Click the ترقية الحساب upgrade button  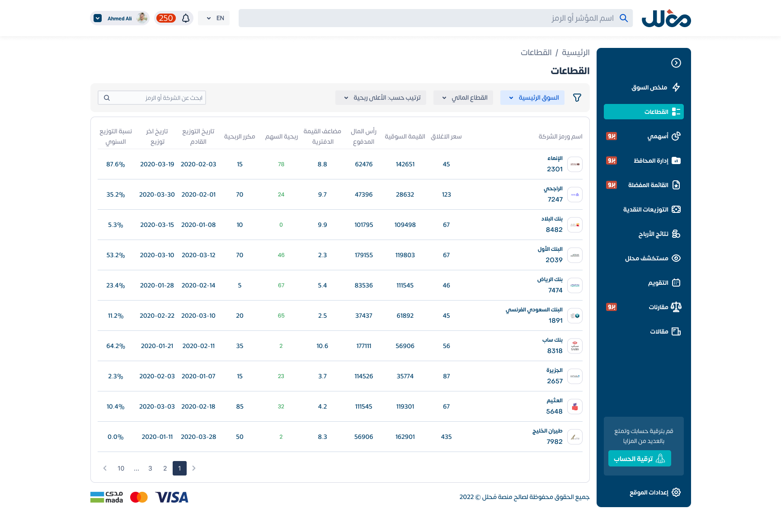point(640,458)
